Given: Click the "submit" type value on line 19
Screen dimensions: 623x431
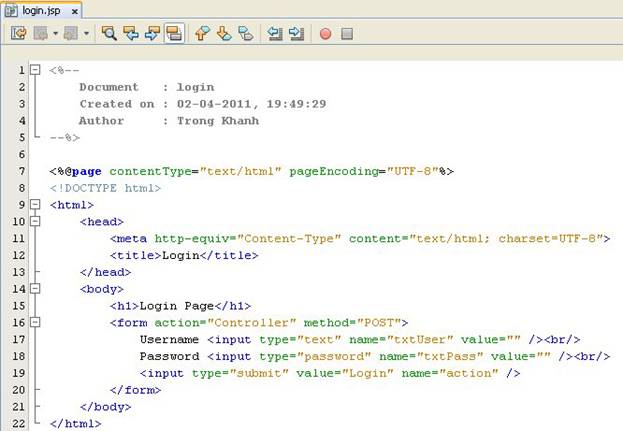Looking at the screenshot, I should pyautogui.click(x=259, y=373).
